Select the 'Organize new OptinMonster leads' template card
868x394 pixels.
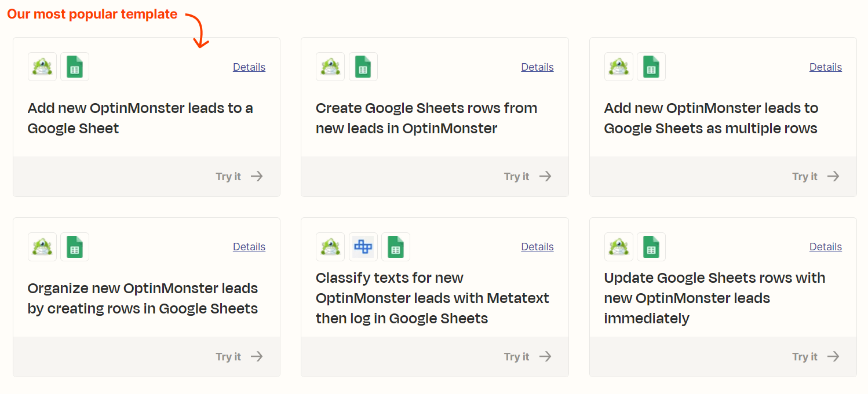pos(146,277)
